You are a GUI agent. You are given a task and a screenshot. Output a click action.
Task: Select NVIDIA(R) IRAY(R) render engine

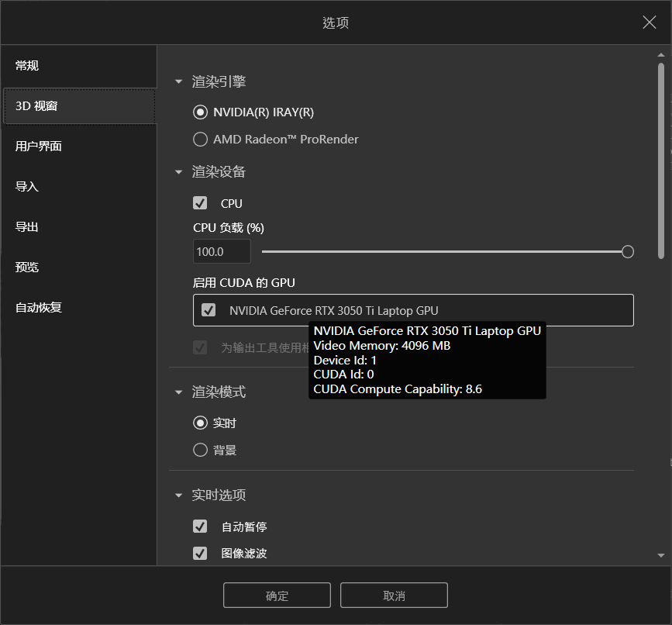pyautogui.click(x=200, y=112)
